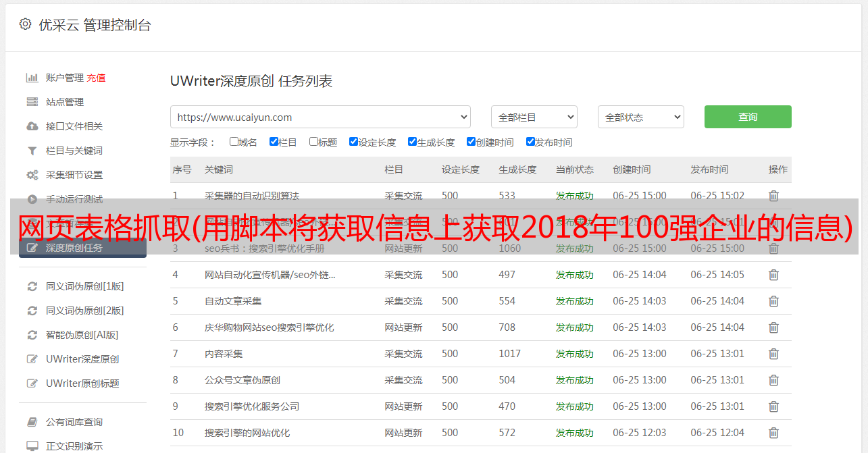This screenshot has width=868, height=453.
Task: Click the refresh icon beside 智能伪原创[AI版]
Action: (x=32, y=335)
